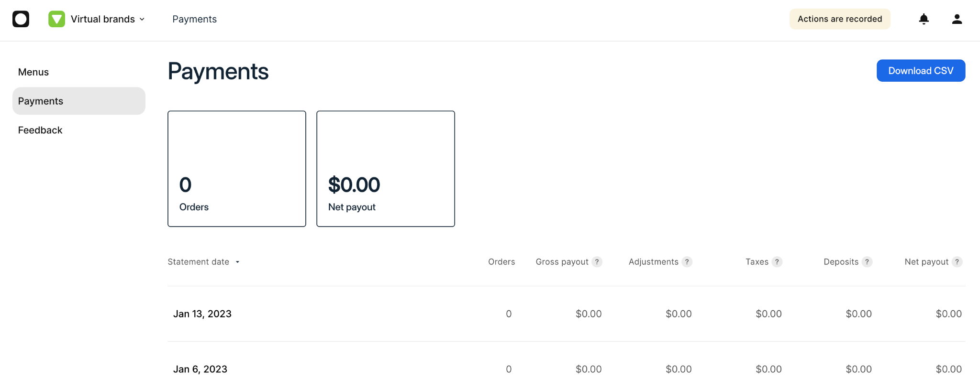Viewport: 980px width, 391px height.
Task: Expand the Virtual brands dropdown
Action: pos(142,19)
